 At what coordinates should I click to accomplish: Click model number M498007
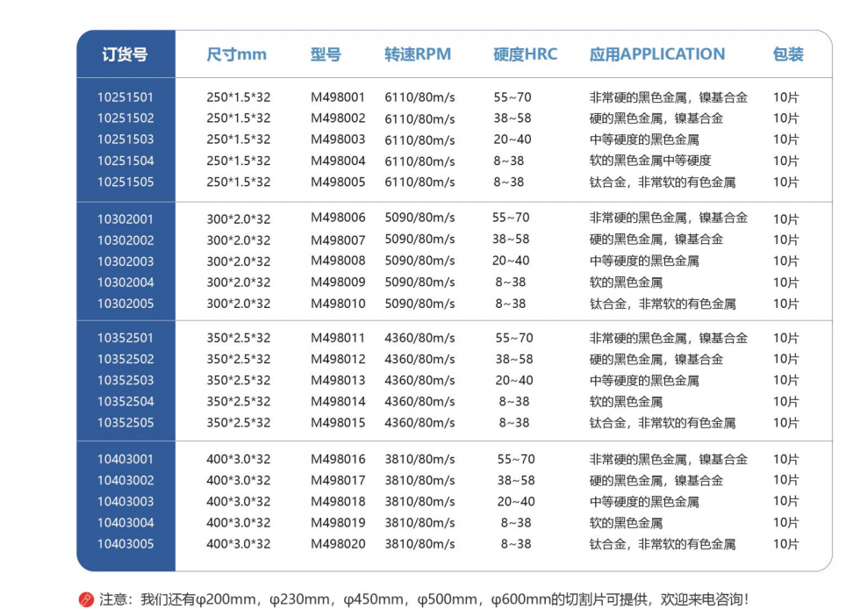(338, 240)
